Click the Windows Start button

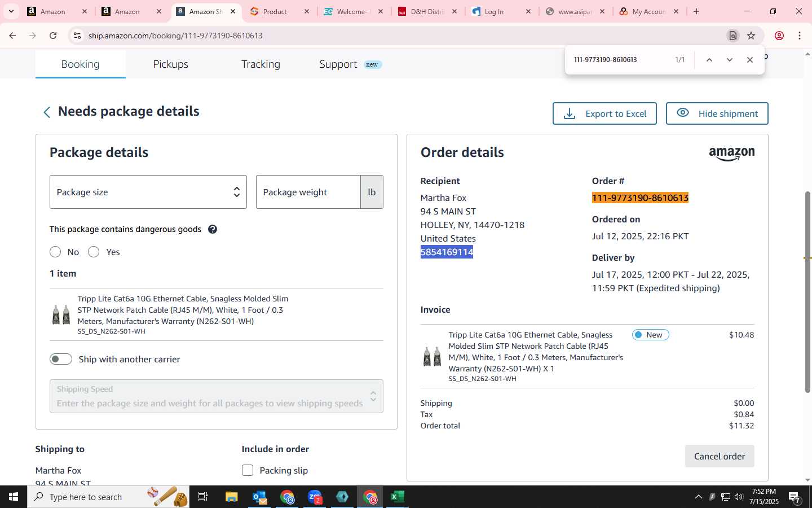click(14, 497)
